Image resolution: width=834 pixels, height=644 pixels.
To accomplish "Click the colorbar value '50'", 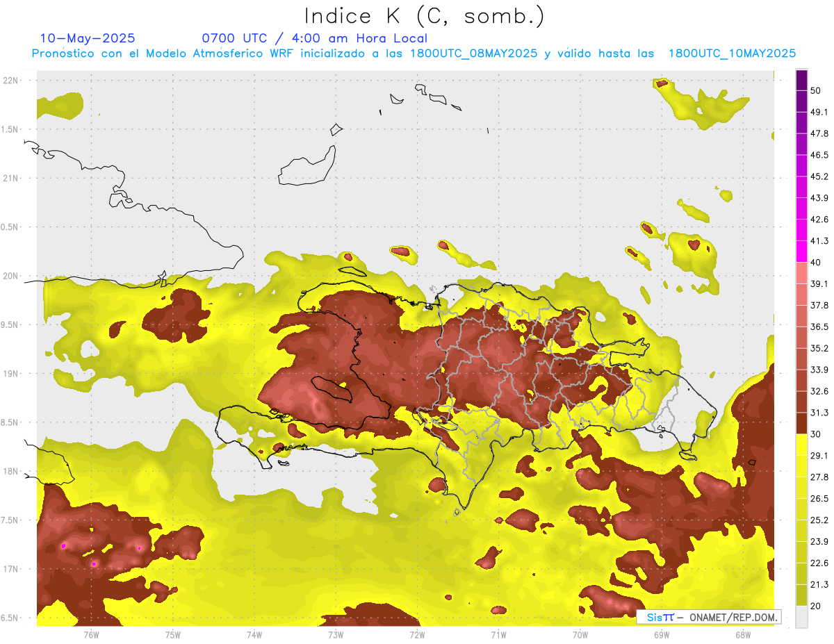I will 816,91.
